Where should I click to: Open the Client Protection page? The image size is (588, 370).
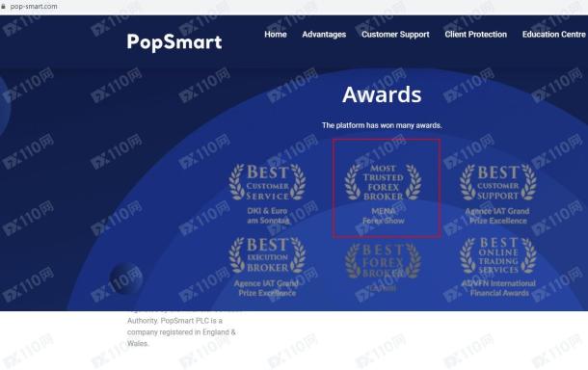476,35
